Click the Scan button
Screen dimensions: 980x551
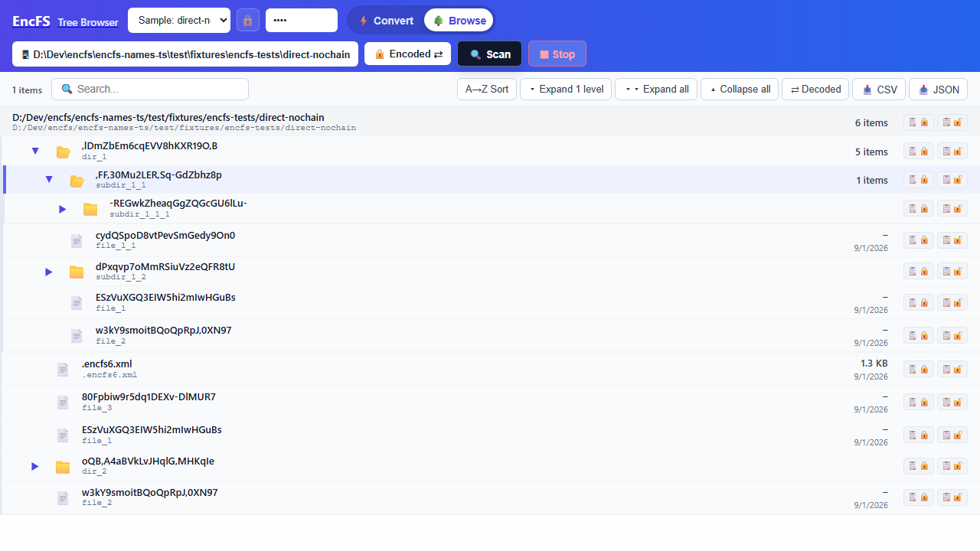[490, 54]
